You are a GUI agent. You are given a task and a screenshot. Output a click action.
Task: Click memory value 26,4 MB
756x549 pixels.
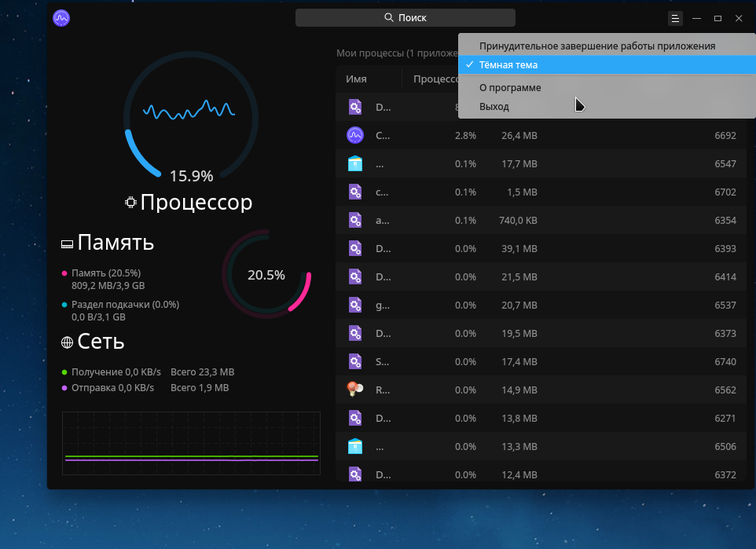pyautogui.click(x=519, y=135)
